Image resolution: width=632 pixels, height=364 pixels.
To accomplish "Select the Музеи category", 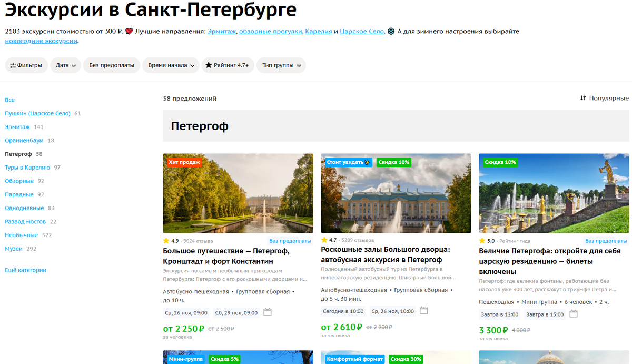I will (x=14, y=249).
